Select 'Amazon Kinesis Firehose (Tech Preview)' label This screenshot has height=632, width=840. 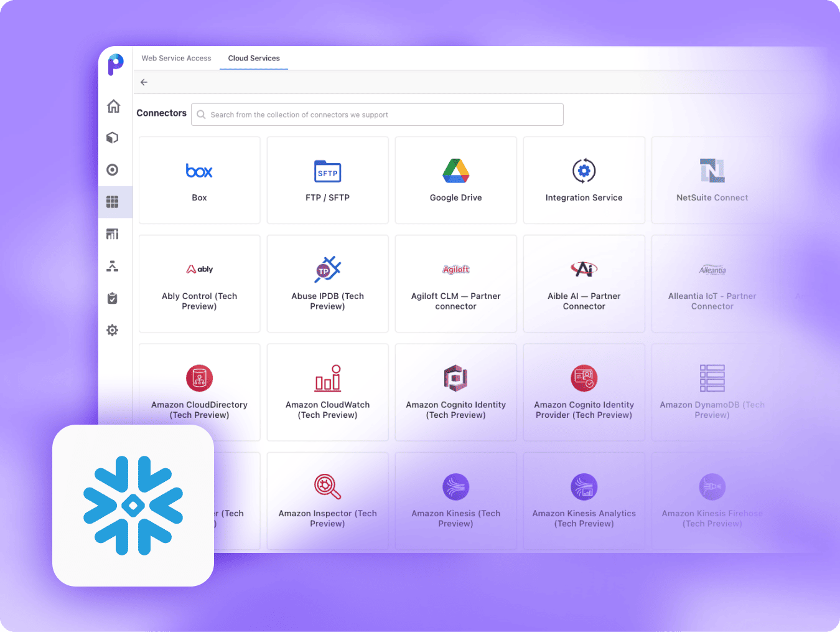(712, 518)
